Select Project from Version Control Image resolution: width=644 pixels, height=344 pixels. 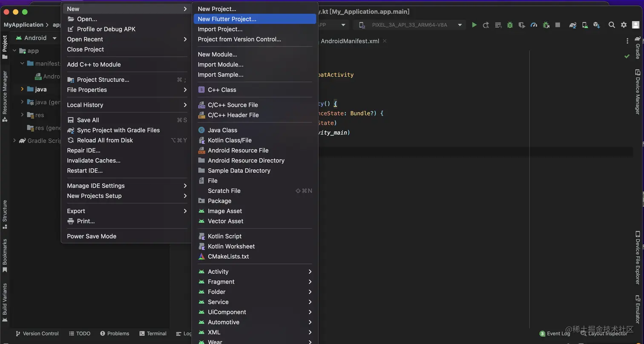tap(255, 39)
